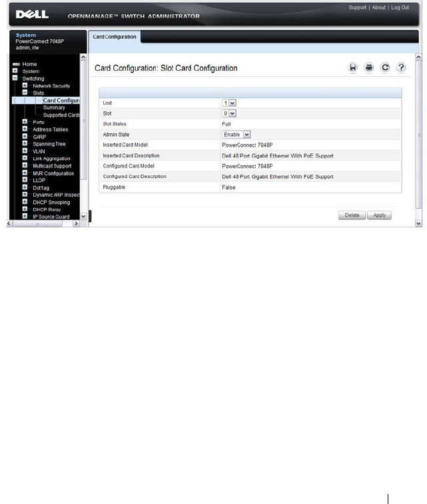Image resolution: width=427 pixels, height=504 pixels.
Task: Open Summary under Slots
Action: [x=54, y=107]
